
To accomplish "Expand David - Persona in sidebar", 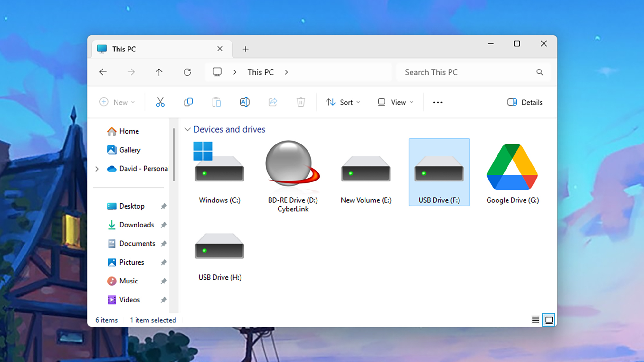I will [x=98, y=168].
